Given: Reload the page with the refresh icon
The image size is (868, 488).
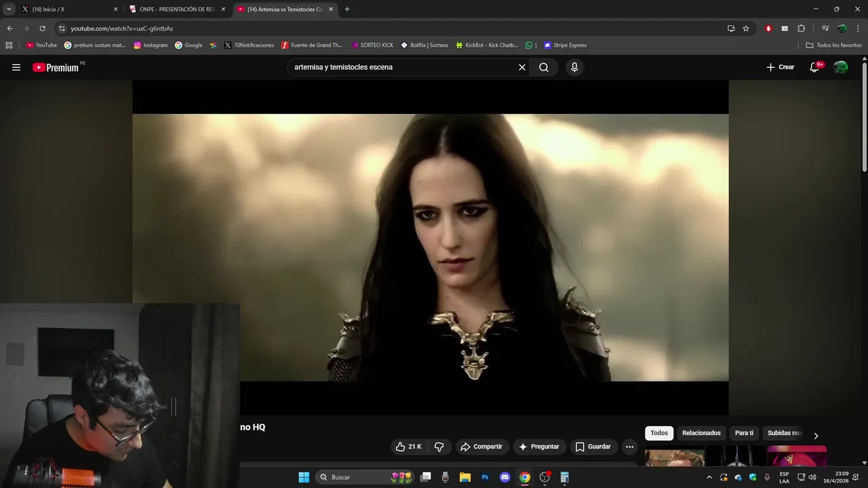Looking at the screenshot, I should pyautogui.click(x=42, y=28).
